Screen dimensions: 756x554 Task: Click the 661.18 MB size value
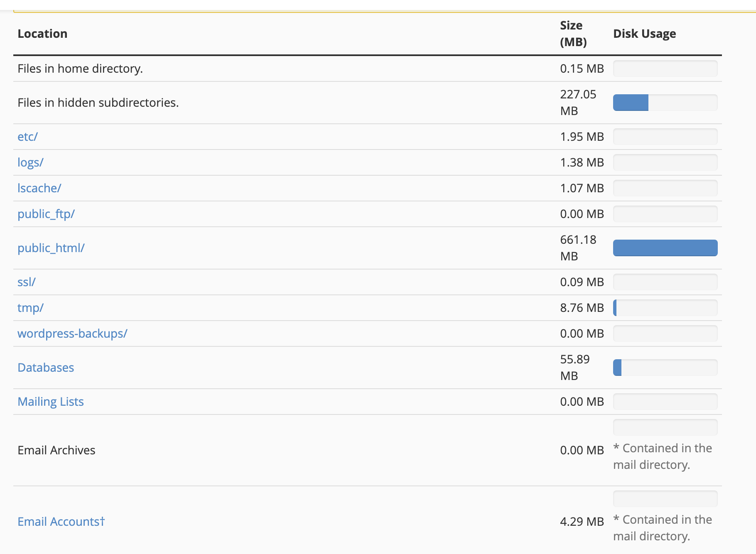(578, 248)
